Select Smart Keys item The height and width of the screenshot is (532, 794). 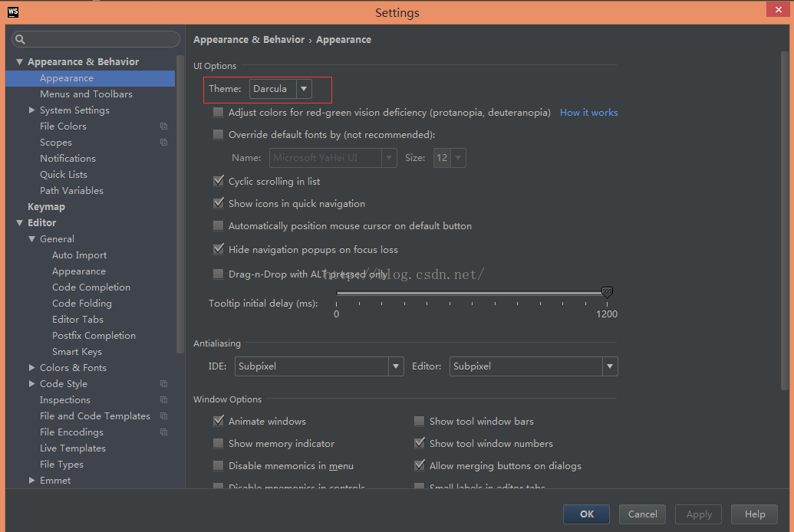click(x=77, y=352)
